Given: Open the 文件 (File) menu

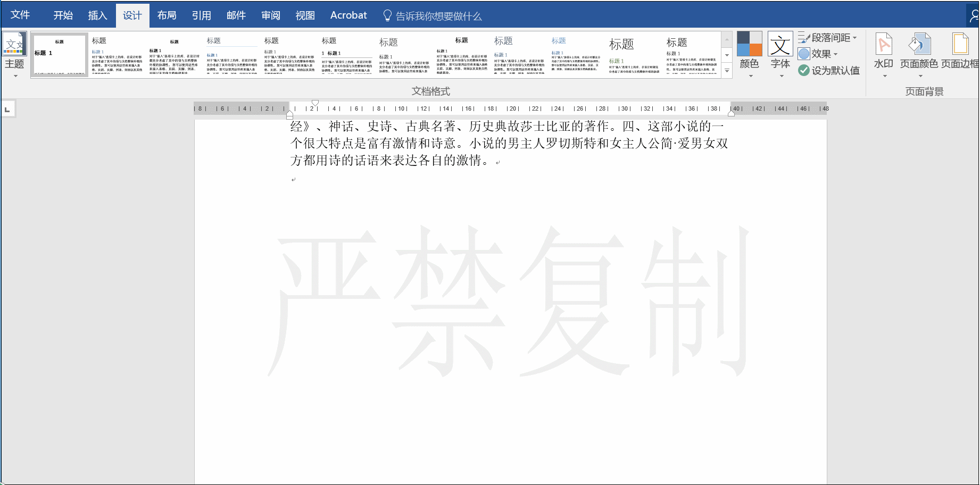Looking at the screenshot, I should (21, 15).
